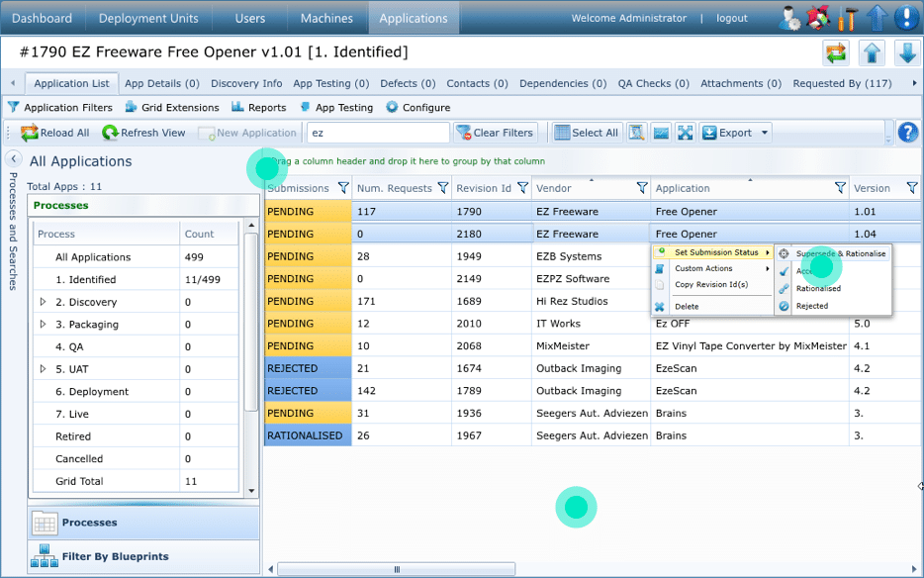Viewport: 924px width, 578px height.
Task: Select Rejected submission status
Action: (x=833, y=306)
